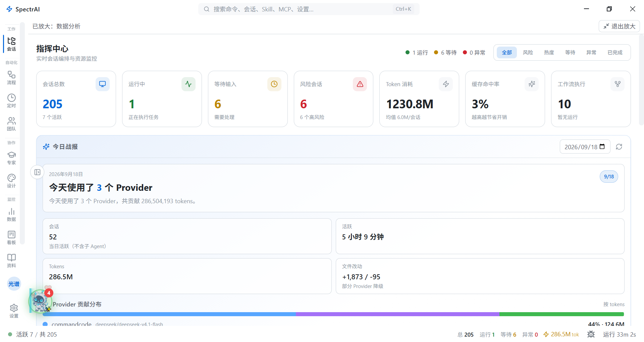
Task: Expand the 风险会话 card
Action: (333, 99)
